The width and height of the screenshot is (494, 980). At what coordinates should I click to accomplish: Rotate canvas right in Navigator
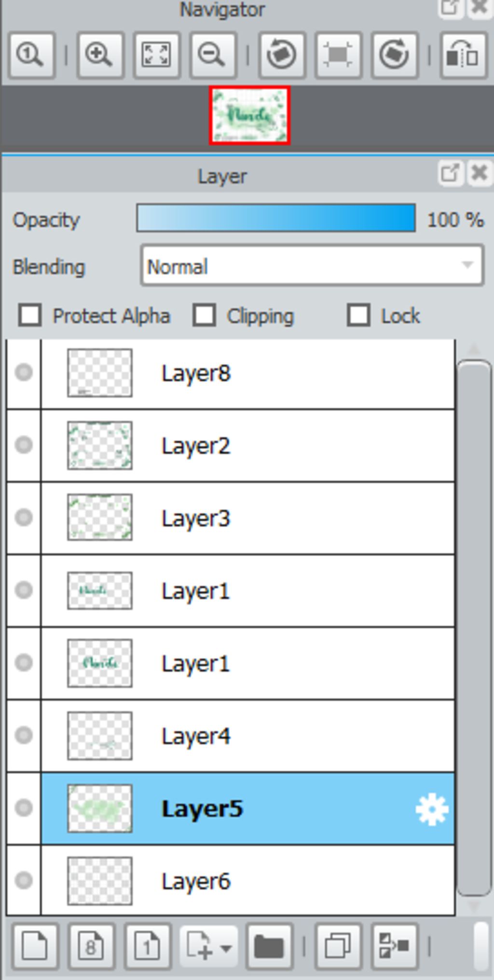click(x=394, y=55)
